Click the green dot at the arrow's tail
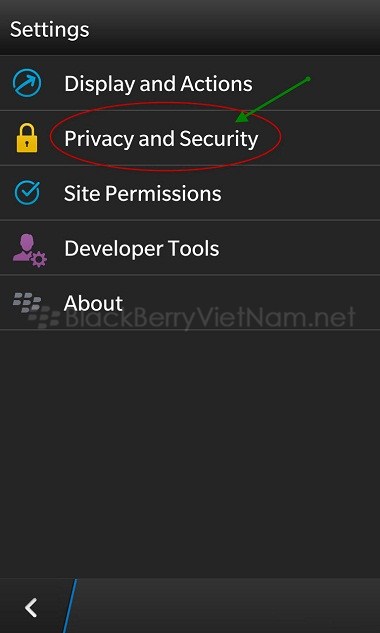The width and height of the screenshot is (380, 633). pyautogui.click(x=308, y=79)
